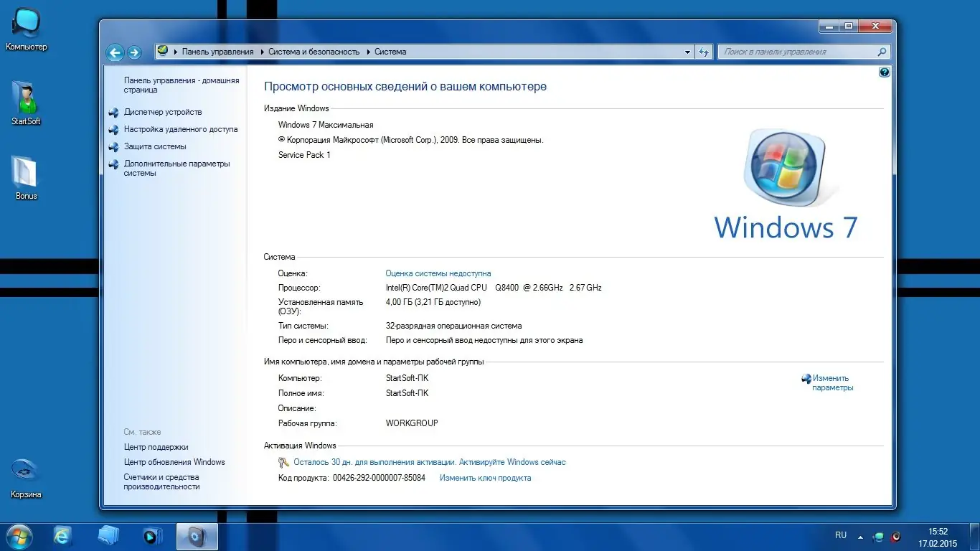Click the processor value Intel(R) Core(TM)2 Quad
The height and width of the screenshot is (551, 980).
click(x=494, y=288)
